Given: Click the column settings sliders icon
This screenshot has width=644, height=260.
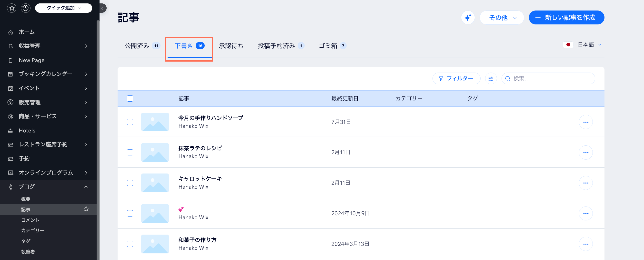Looking at the screenshot, I should 491,78.
